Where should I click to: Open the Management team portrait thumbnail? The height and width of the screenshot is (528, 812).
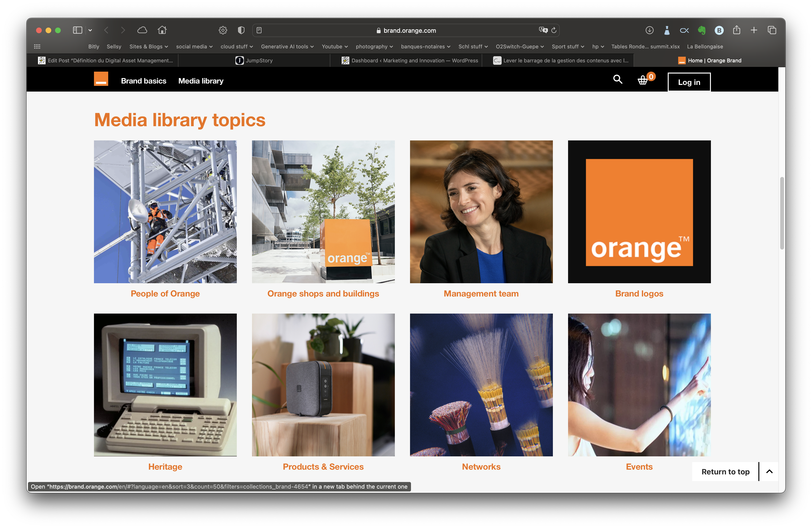tap(481, 212)
